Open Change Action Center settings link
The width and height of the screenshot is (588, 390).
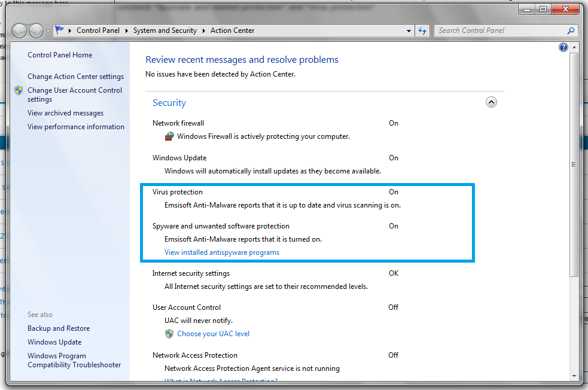point(75,77)
